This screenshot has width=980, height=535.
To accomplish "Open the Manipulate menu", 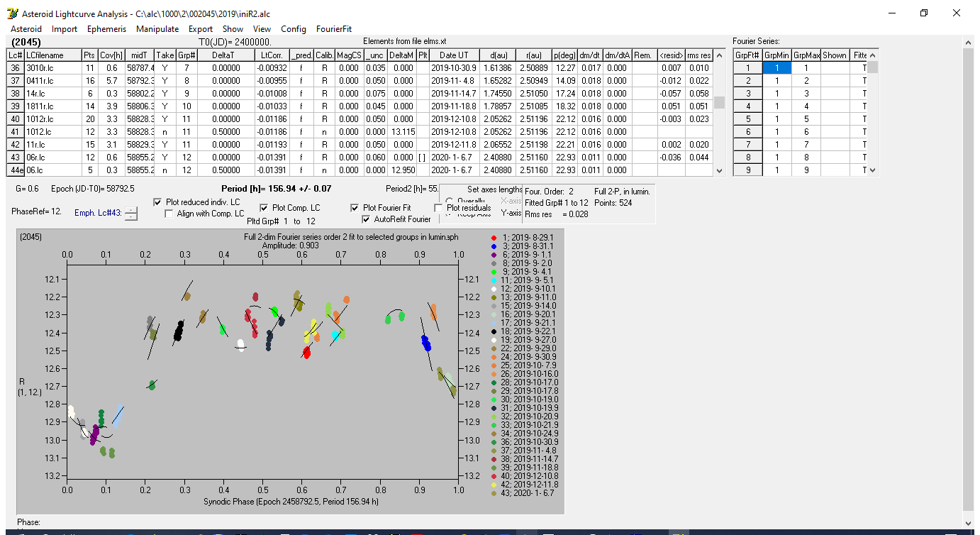I will [157, 29].
